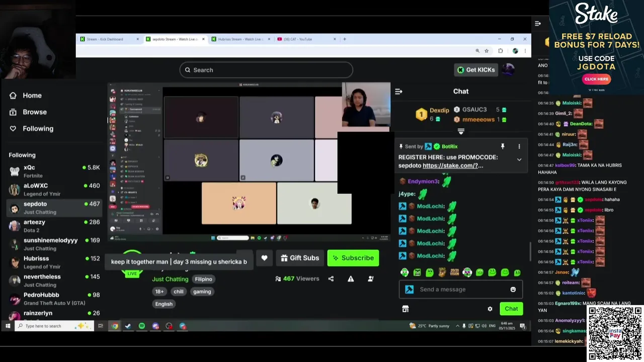Click the Gift Subs button

299,258
